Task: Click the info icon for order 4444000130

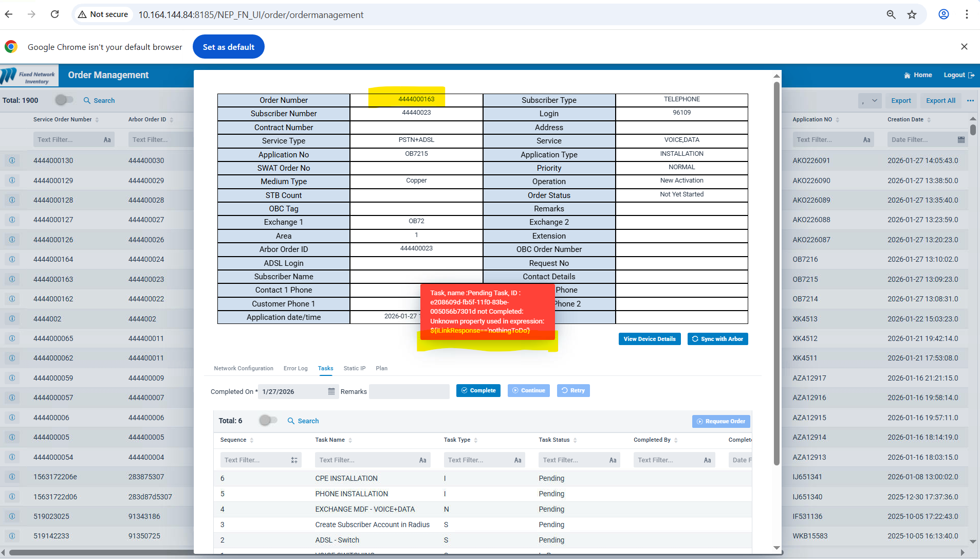Action: pyautogui.click(x=12, y=160)
